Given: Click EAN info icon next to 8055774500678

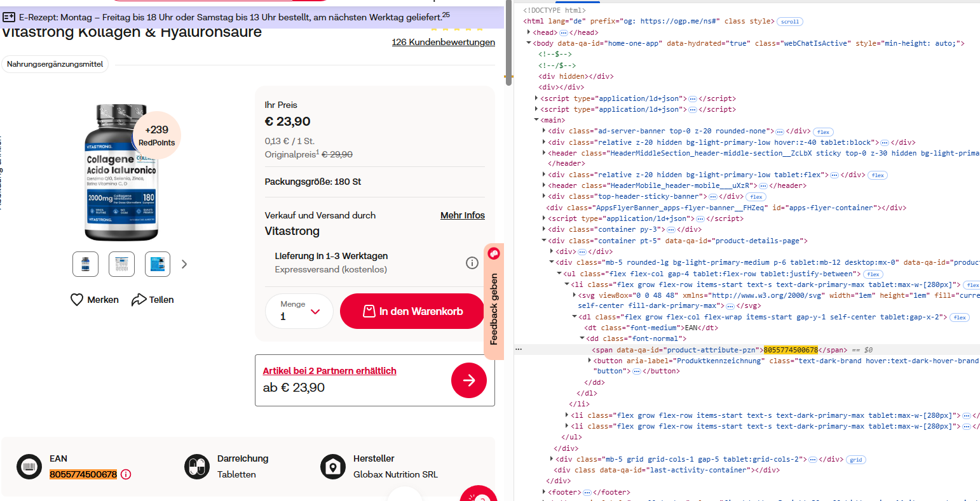Looking at the screenshot, I should coord(126,474).
